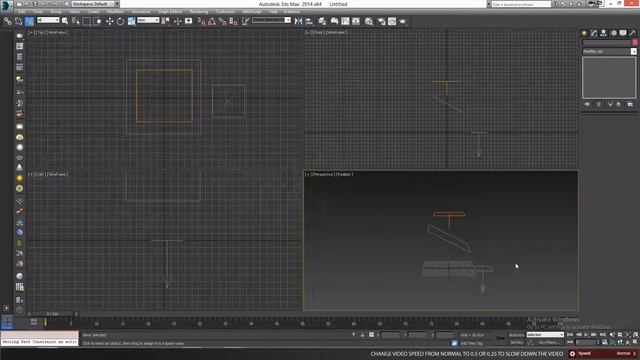Click the Make Unique icon
The height and width of the screenshot is (360, 640).
coord(610,104)
